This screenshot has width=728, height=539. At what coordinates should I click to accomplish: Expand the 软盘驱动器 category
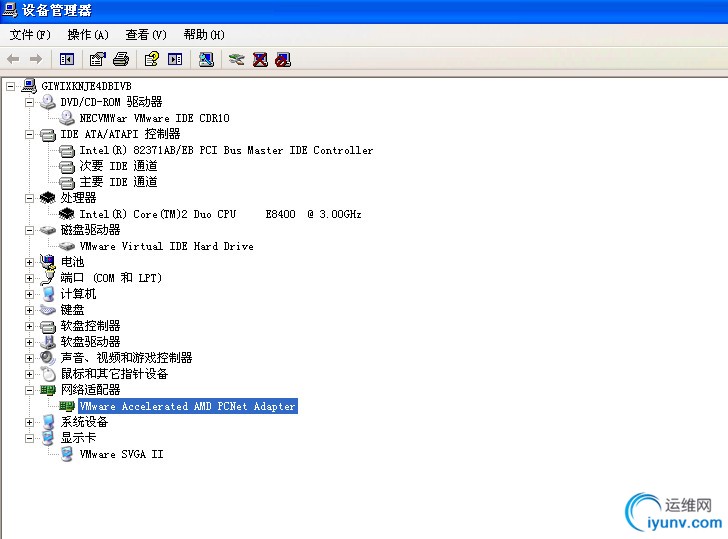(29, 342)
